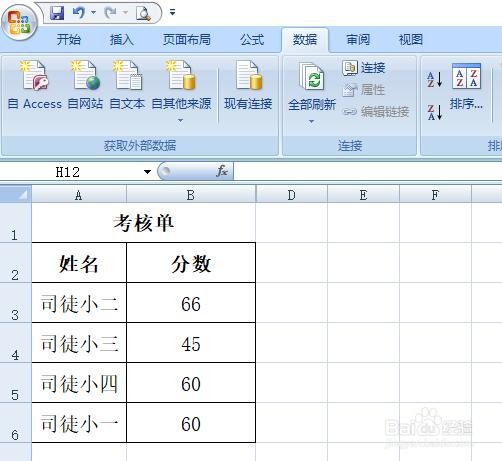This screenshot has height=461, width=502.
Task: Open the 排序... dialog
Action: 466,87
